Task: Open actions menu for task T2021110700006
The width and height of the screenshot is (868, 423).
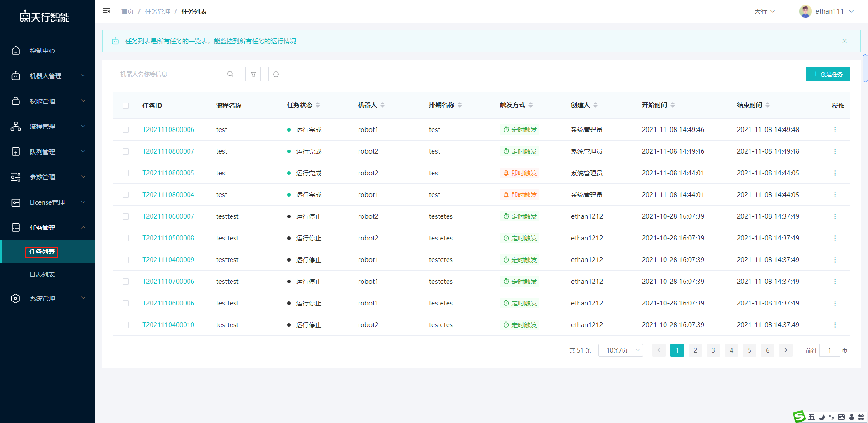Action: pos(835,282)
